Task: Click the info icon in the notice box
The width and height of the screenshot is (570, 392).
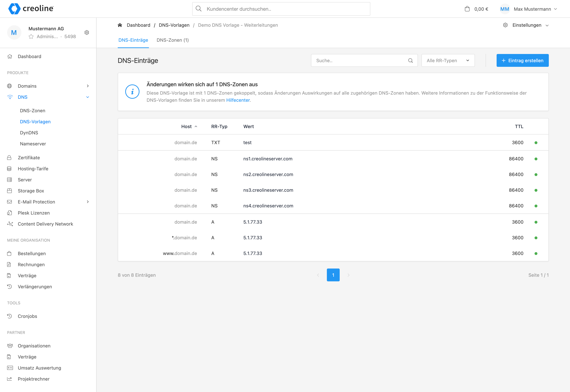Action: pos(132,92)
